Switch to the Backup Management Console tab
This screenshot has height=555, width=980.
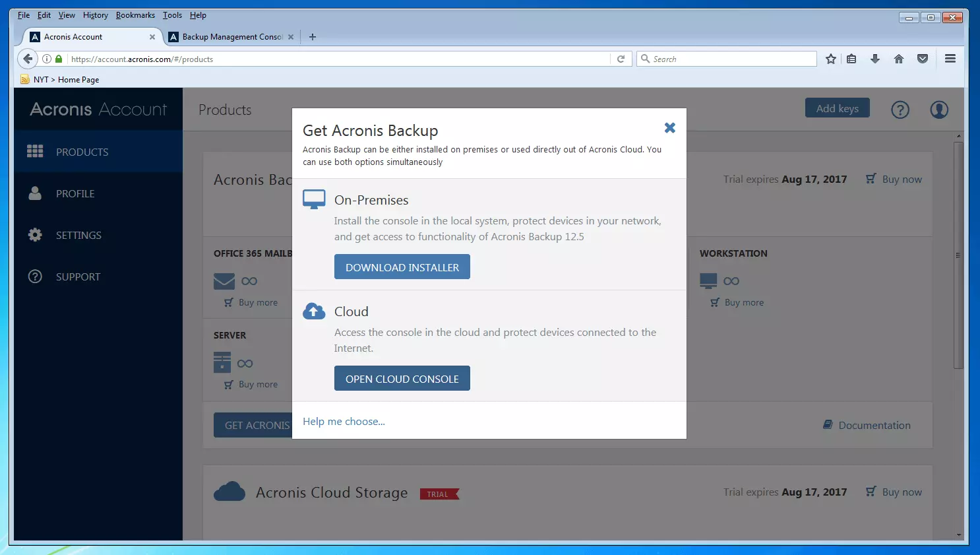point(232,37)
